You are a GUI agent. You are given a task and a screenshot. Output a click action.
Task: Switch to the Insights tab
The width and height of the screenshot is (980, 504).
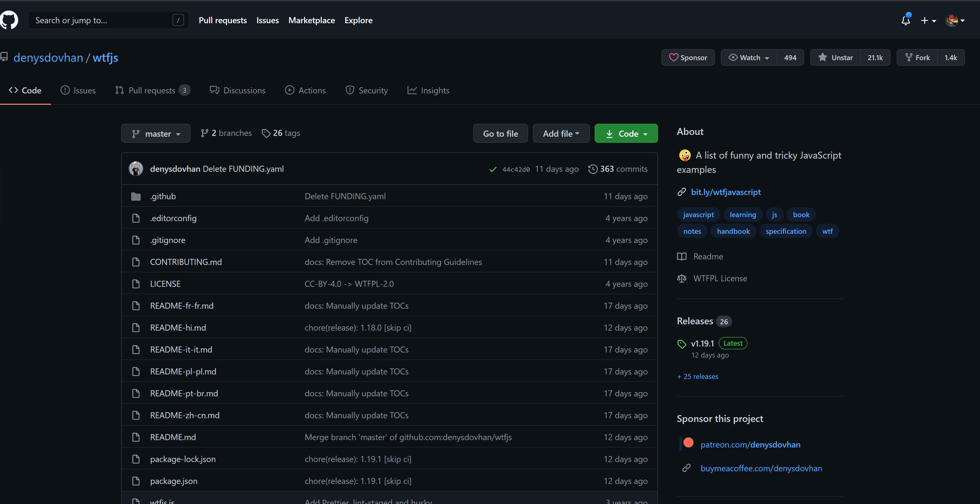point(428,91)
